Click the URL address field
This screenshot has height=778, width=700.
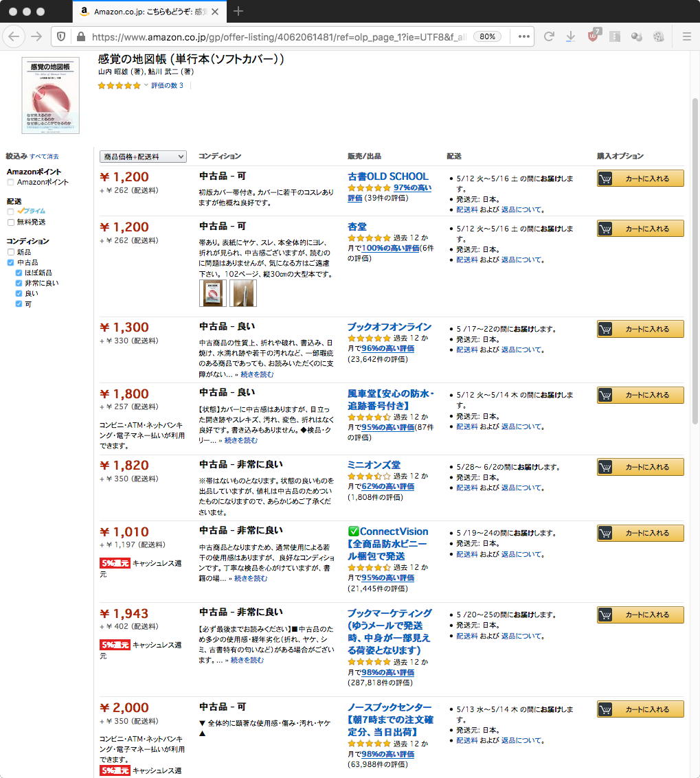tap(278, 36)
